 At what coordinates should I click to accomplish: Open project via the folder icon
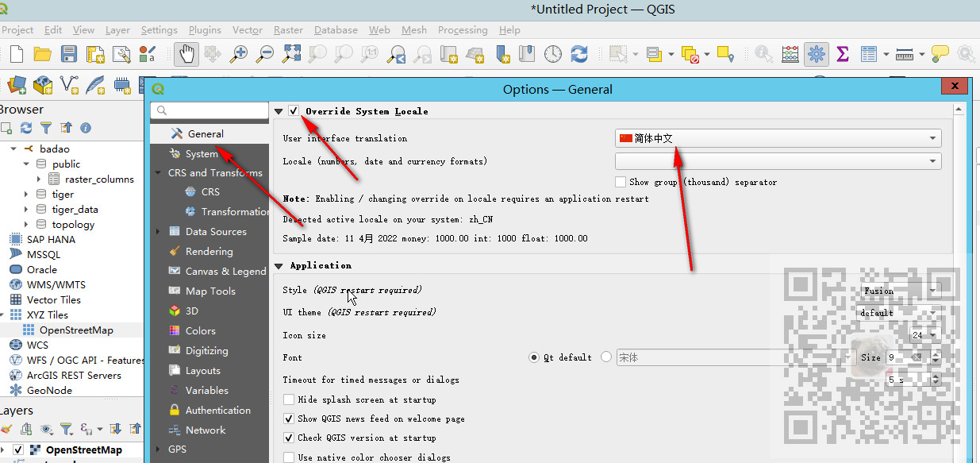42,54
